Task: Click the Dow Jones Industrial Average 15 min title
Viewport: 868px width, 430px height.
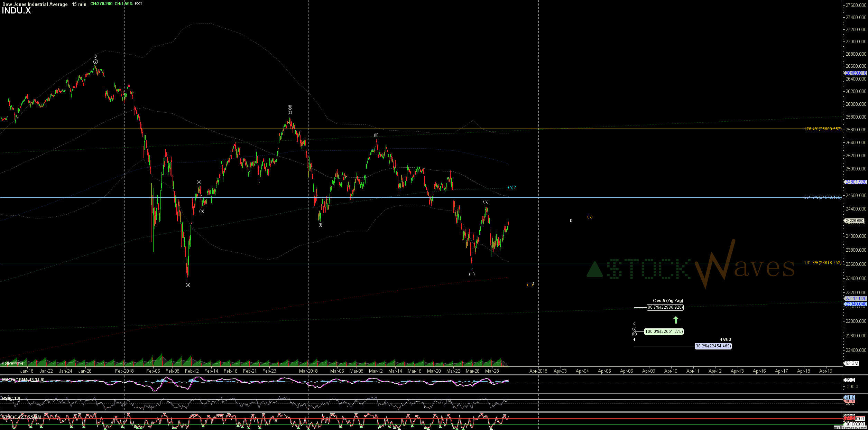Action: 44,4
